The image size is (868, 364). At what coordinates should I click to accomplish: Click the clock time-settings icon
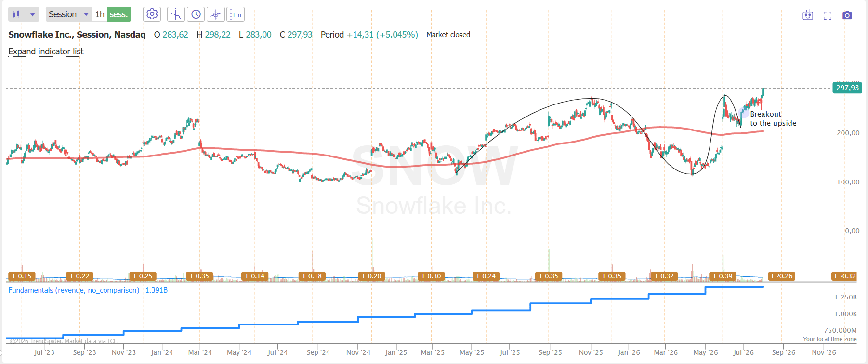click(196, 14)
